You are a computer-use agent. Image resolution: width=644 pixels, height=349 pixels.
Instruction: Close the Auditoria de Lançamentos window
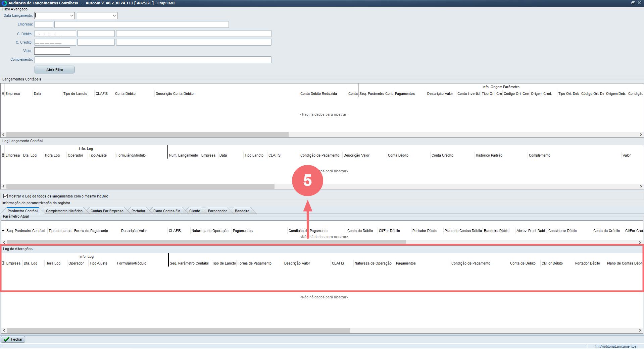pos(639,3)
